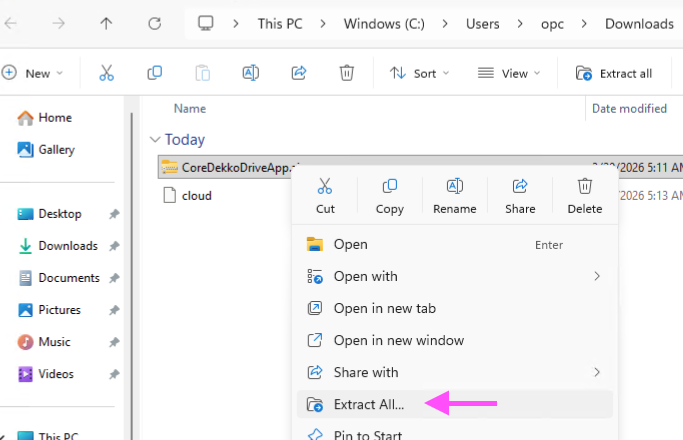The width and height of the screenshot is (683, 440).
Task: Click the Delete trash icon in toolbar
Action: tap(347, 73)
